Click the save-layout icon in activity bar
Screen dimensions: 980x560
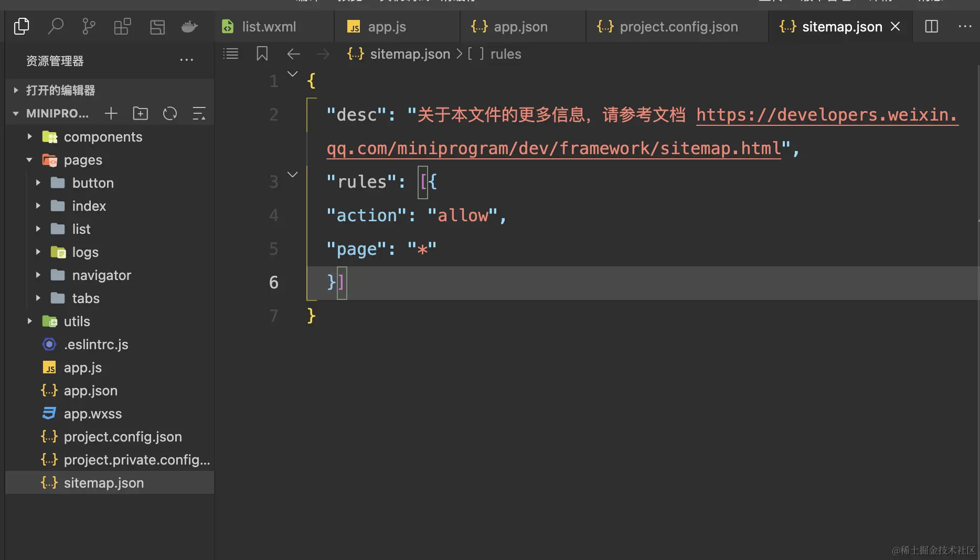tap(157, 26)
